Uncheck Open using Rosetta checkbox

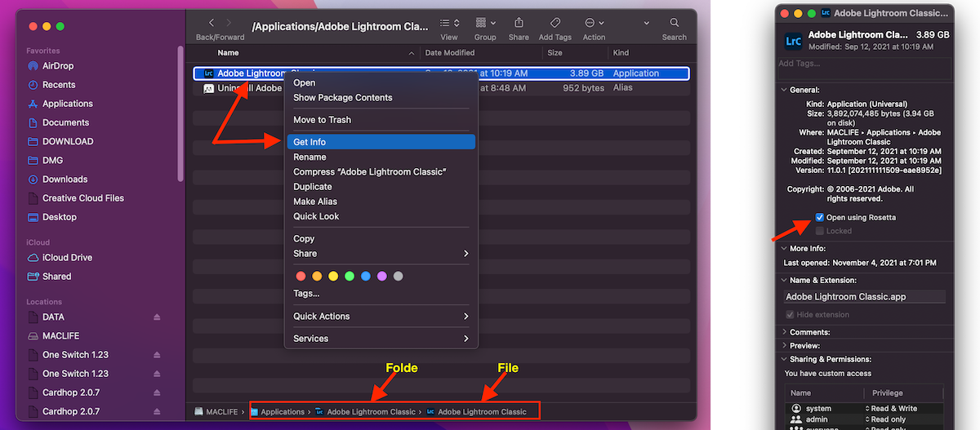pos(819,218)
